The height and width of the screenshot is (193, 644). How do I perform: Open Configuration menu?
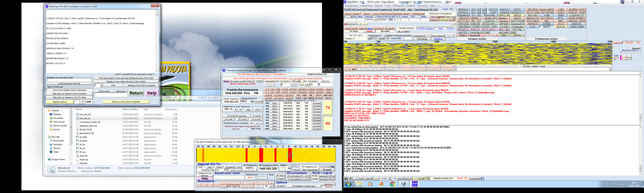[x=351, y=6]
